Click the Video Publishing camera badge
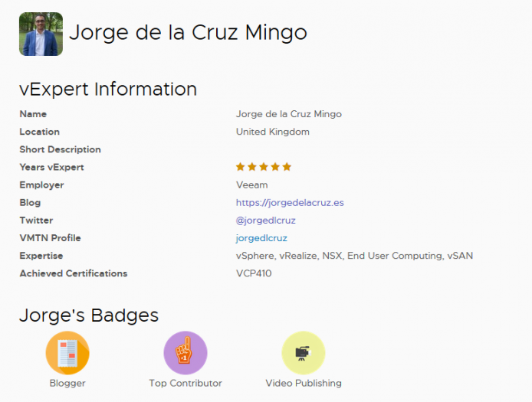 coord(304,353)
